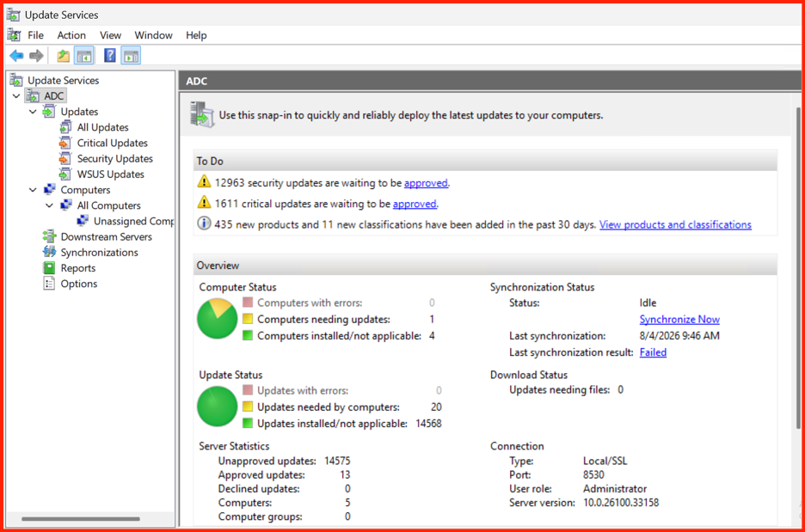Viewport: 805px width, 532px height.
Task: Select All Updates in the tree
Action: point(102,127)
